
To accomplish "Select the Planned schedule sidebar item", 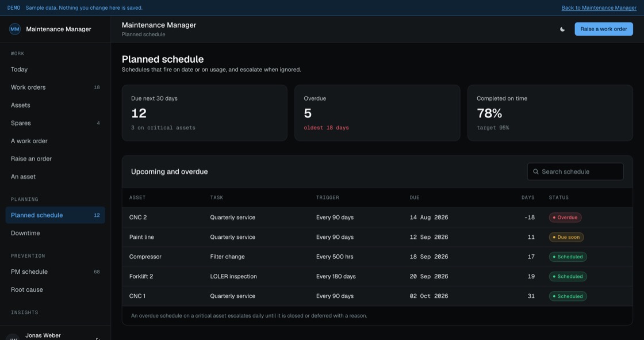I will coord(55,215).
